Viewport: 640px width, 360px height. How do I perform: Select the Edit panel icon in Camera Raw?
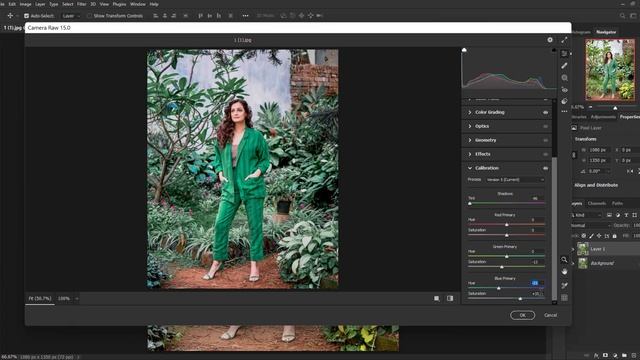pyautogui.click(x=564, y=53)
